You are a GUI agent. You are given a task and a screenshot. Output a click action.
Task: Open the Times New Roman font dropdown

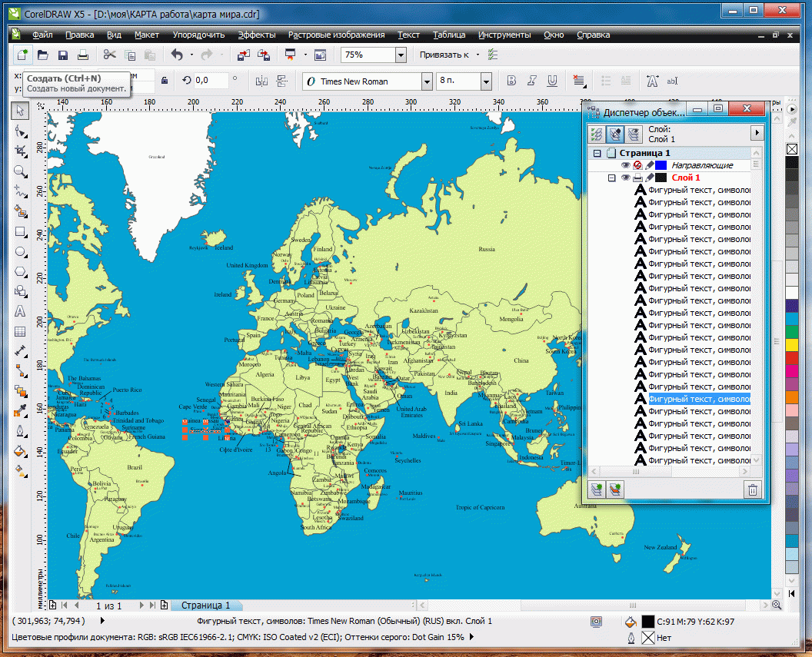(426, 81)
